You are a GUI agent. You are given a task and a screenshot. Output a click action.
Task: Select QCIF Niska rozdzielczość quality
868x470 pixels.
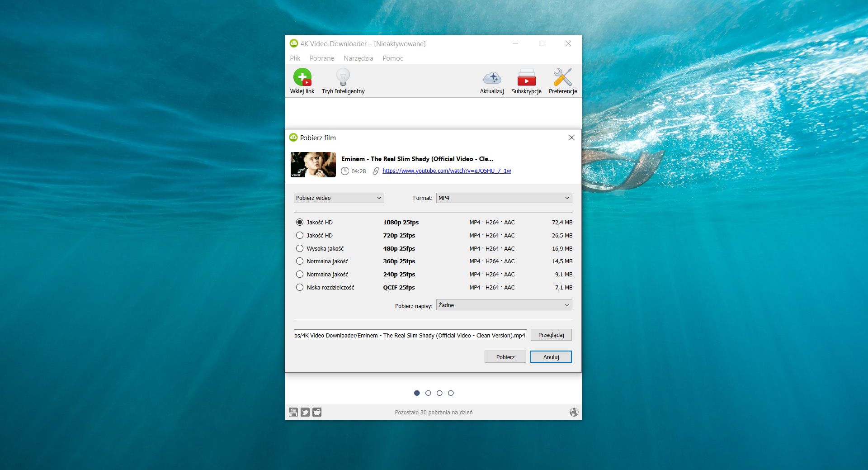tap(300, 287)
